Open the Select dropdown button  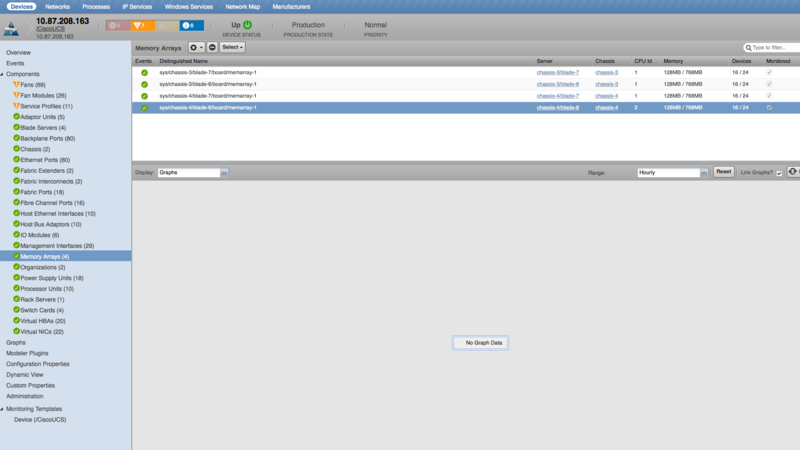tap(233, 47)
